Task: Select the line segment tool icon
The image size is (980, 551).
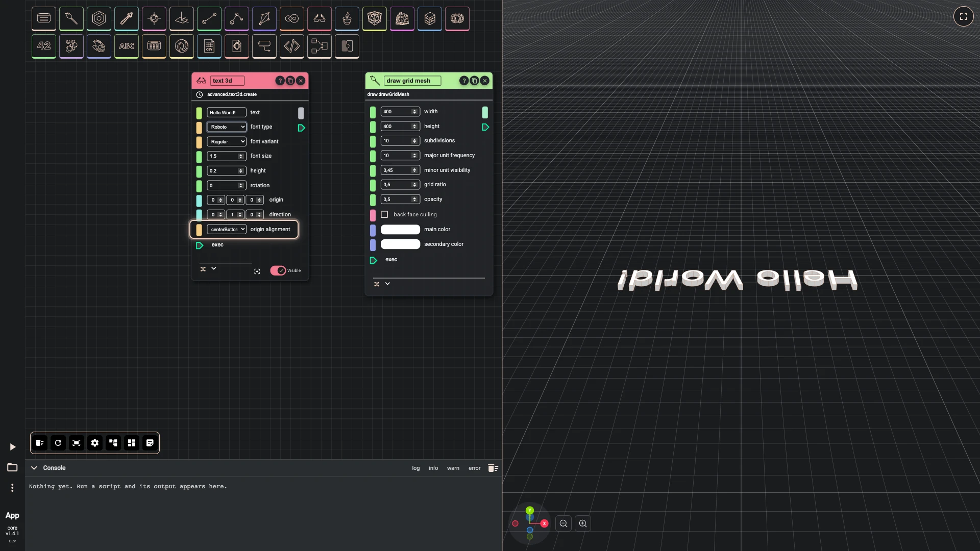Action: coord(209,19)
